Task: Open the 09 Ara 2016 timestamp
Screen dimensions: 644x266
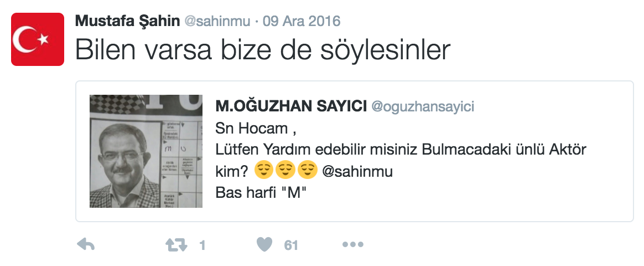Action: pos(302,21)
